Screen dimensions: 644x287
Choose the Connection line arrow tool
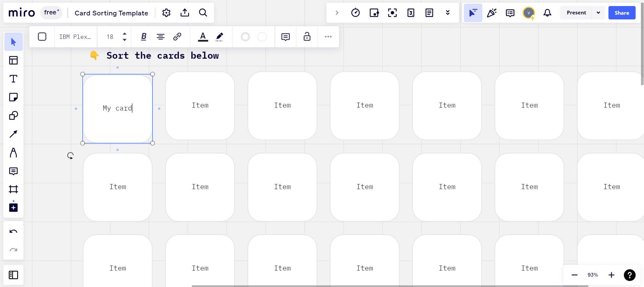click(13, 134)
